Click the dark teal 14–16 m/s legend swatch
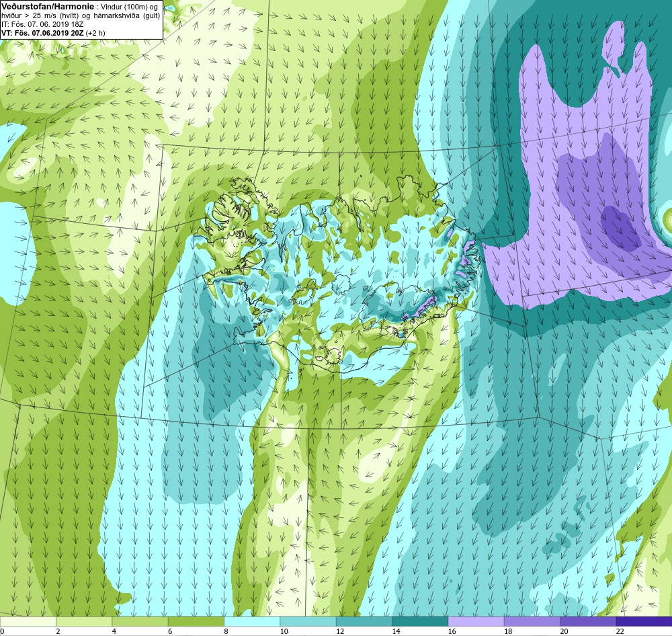This screenshot has height=636, width=672. coord(420,621)
